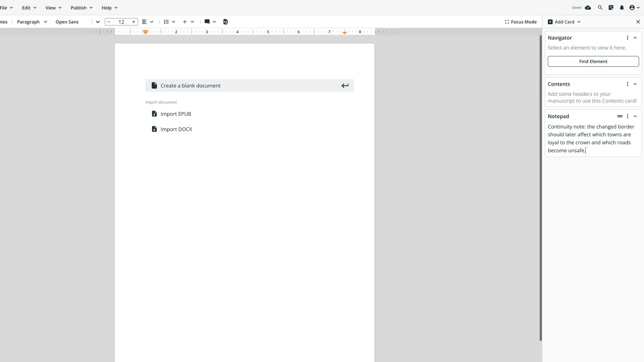This screenshot has width=644, height=362.
Task: Collapse the Contents card
Action: (x=635, y=84)
